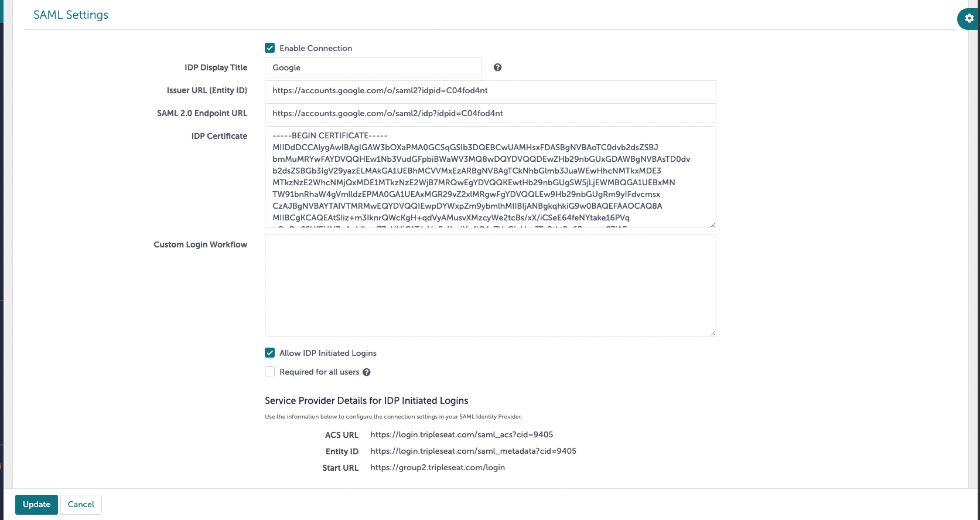The height and width of the screenshot is (520, 980).
Task: Click the Custom Login Workflow text area
Action: 490,286
